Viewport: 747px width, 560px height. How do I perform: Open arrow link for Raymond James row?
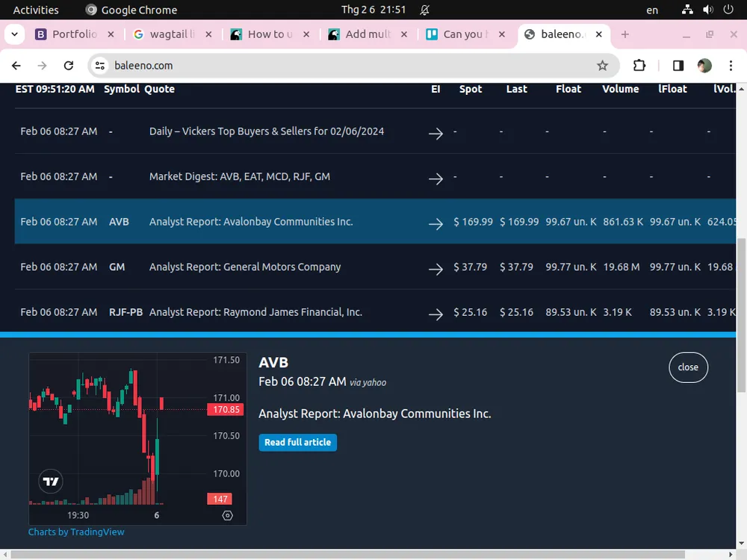(436, 314)
